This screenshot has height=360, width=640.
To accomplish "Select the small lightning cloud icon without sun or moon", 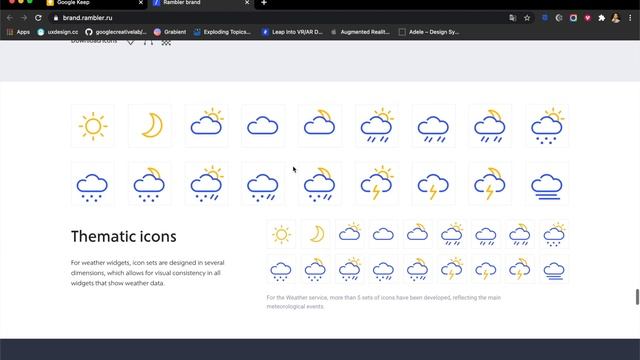I will point(486,271).
